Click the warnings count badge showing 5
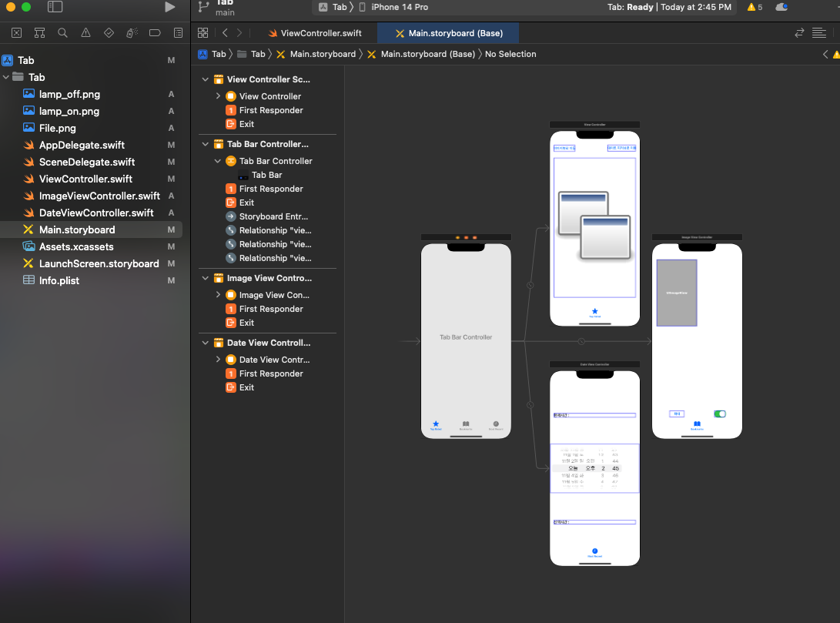The image size is (840, 623). (755, 7)
